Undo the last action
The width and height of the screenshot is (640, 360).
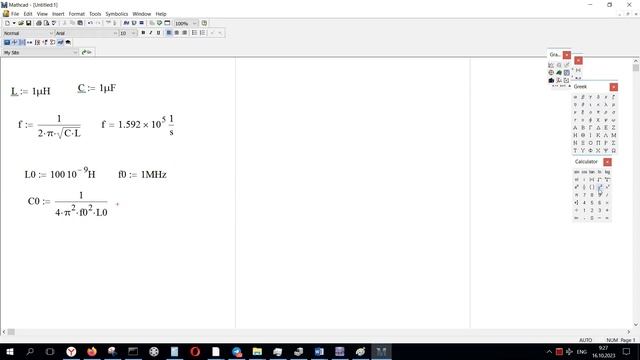90,23
